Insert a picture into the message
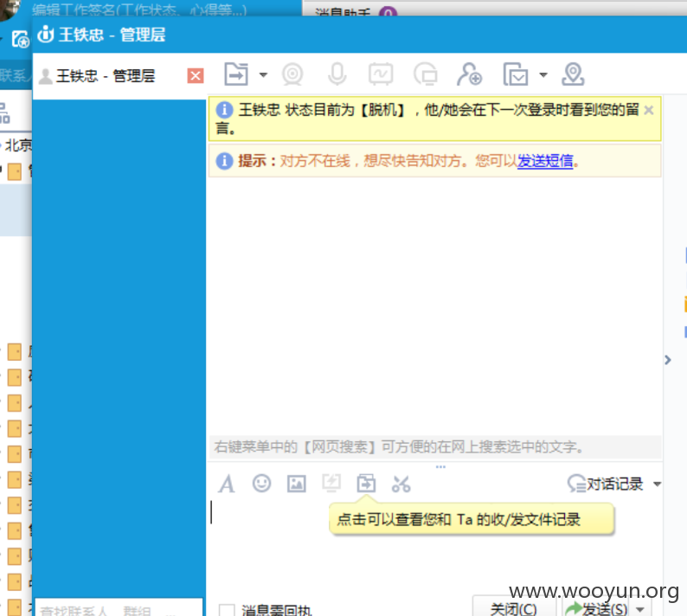Viewport: 687px width, 616px height. pyautogui.click(x=296, y=484)
